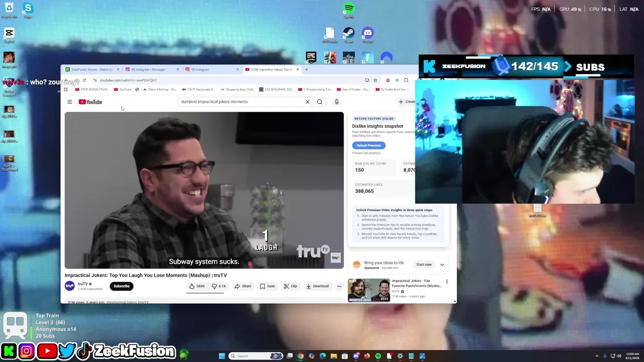Open the browser extensions puzzle icon
Viewport: 644px width, 362px height.
point(406,80)
